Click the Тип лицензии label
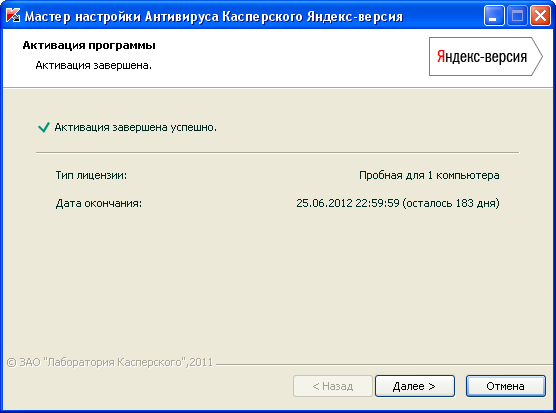 (x=91, y=175)
